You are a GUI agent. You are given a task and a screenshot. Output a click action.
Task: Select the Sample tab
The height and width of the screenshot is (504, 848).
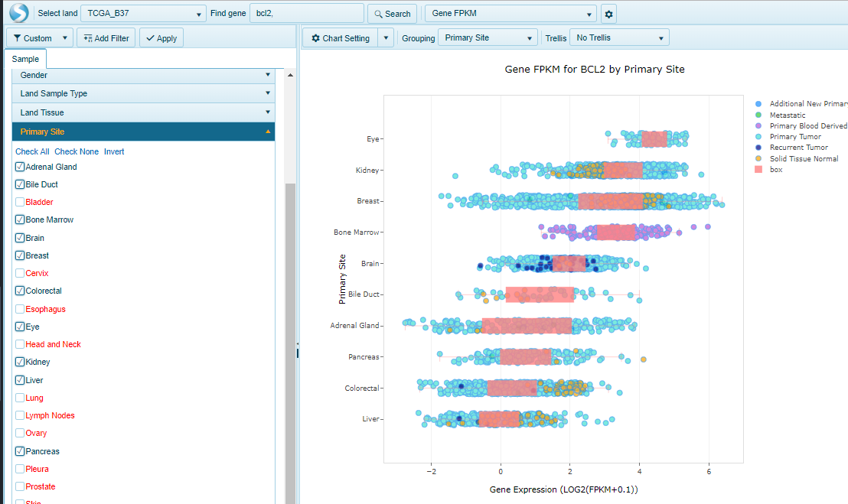point(25,59)
